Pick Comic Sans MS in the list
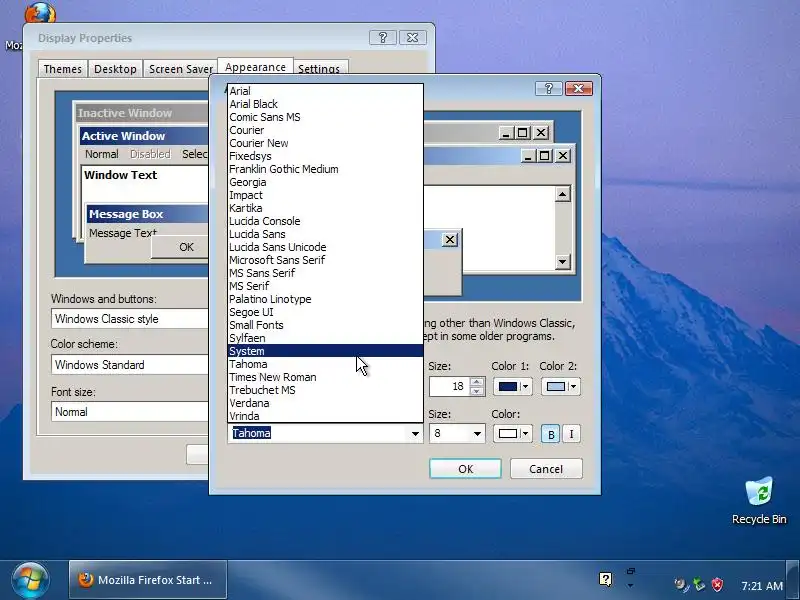 tap(325, 117)
